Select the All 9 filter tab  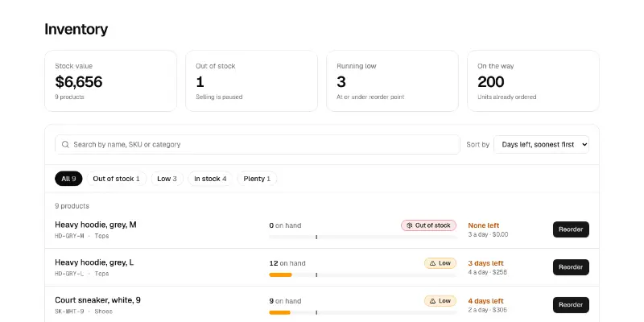(x=68, y=179)
